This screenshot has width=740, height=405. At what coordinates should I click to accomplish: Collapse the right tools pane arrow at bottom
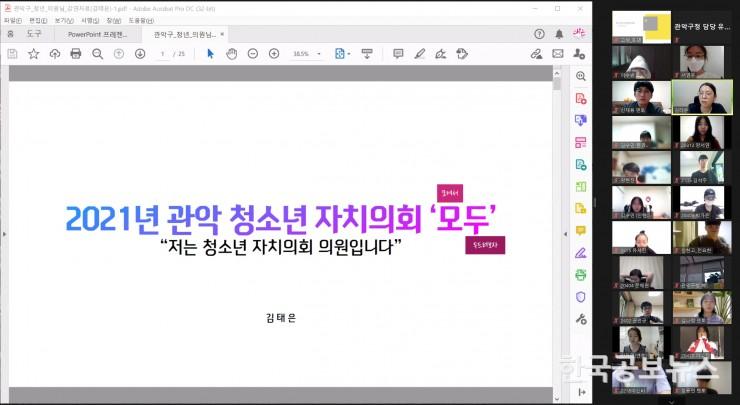[x=581, y=392]
